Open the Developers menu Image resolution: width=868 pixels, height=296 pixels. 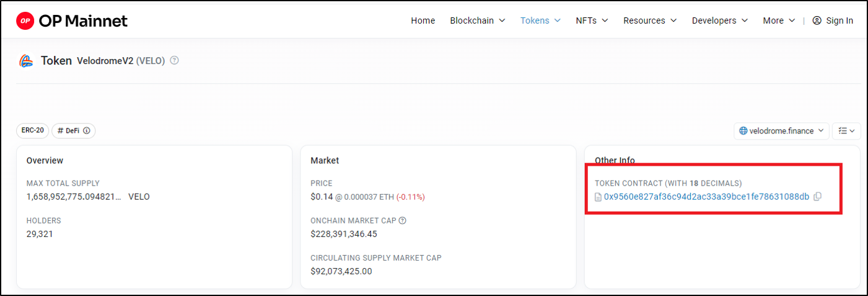tap(720, 20)
